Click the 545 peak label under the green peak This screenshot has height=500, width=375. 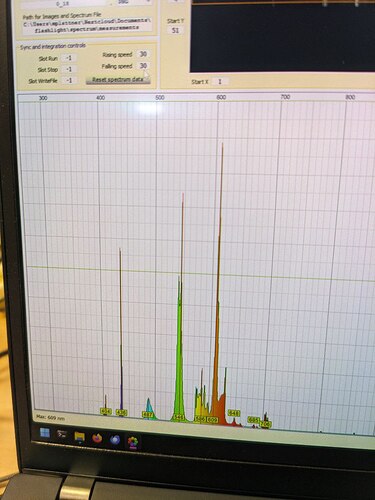click(x=180, y=417)
